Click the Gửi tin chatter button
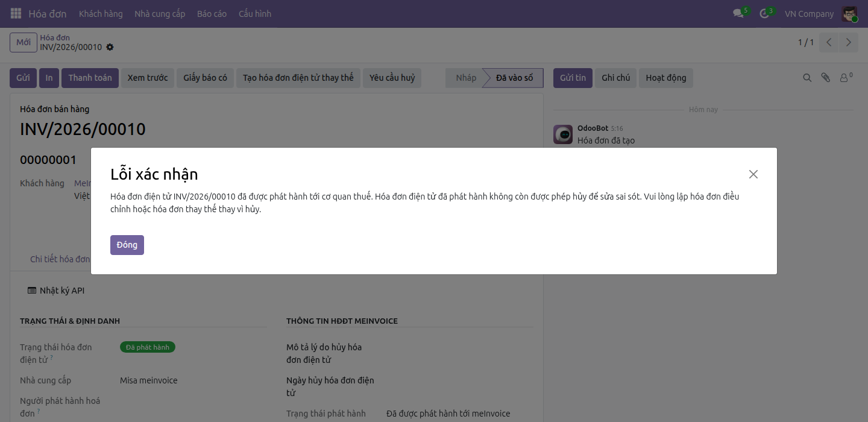 (573, 78)
